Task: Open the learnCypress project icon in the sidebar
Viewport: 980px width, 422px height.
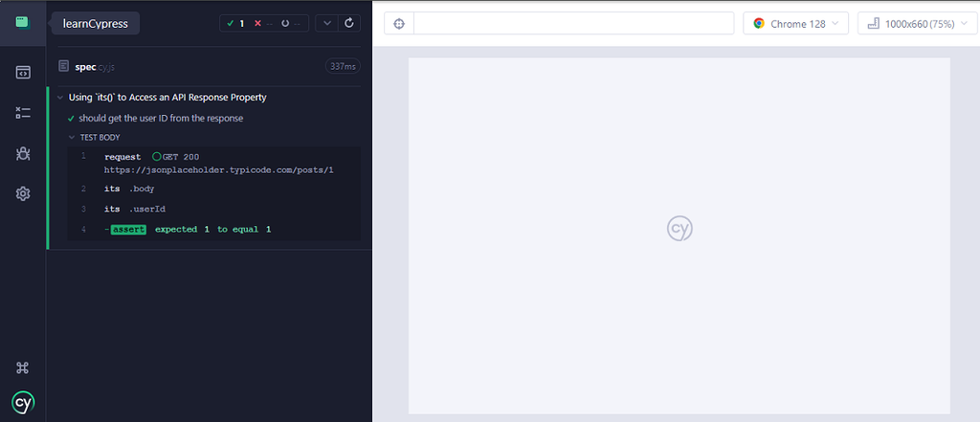Action: (x=23, y=23)
